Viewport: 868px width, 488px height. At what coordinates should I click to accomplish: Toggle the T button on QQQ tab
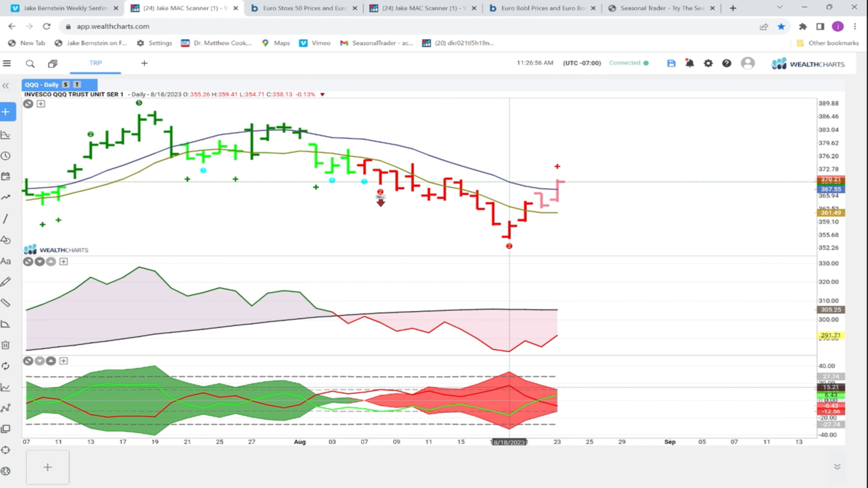pyautogui.click(x=77, y=84)
